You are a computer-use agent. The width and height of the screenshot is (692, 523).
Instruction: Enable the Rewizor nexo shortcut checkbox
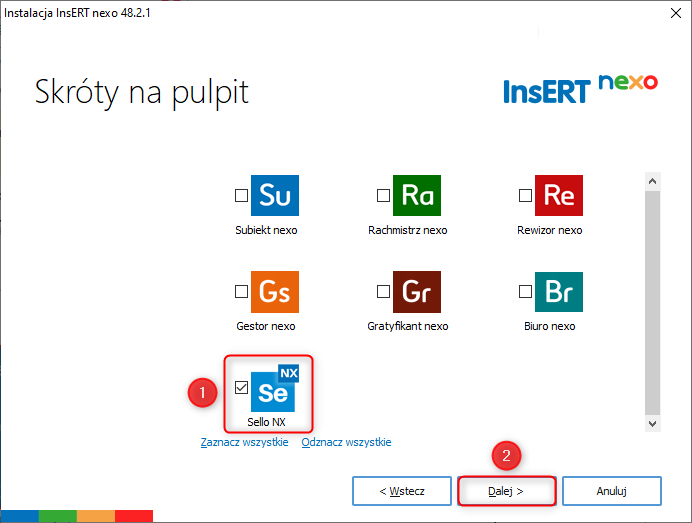tap(525, 195)
